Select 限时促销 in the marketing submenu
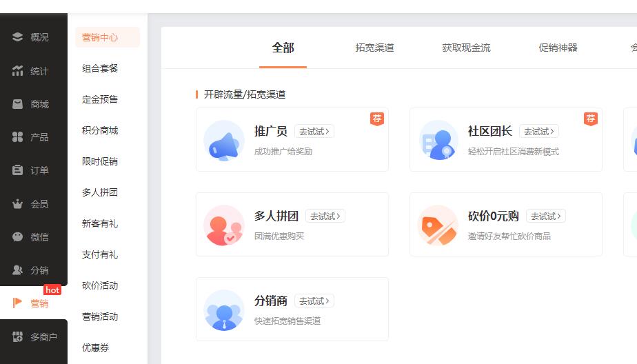Image resolution: width=637 pixels, height=364 pixels. coord(100,161)
